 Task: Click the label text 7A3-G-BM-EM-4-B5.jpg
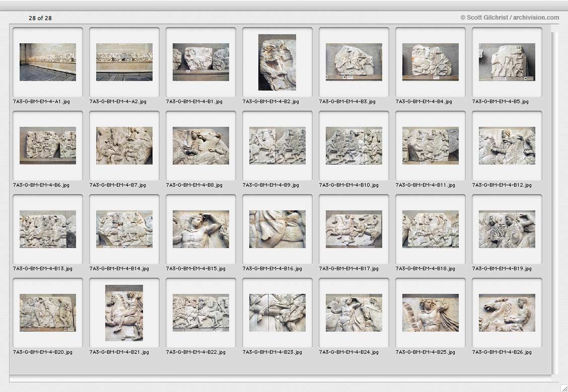(x=500, y=102)
